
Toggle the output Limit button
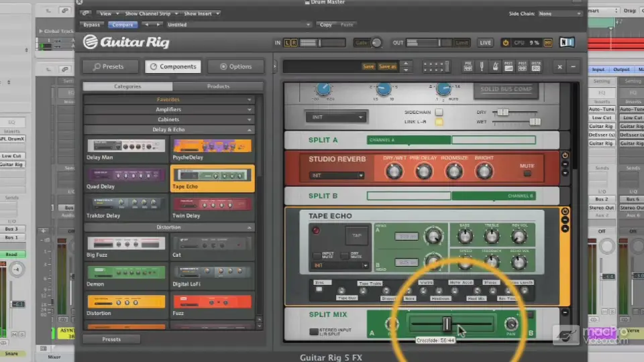pos(462,43)
